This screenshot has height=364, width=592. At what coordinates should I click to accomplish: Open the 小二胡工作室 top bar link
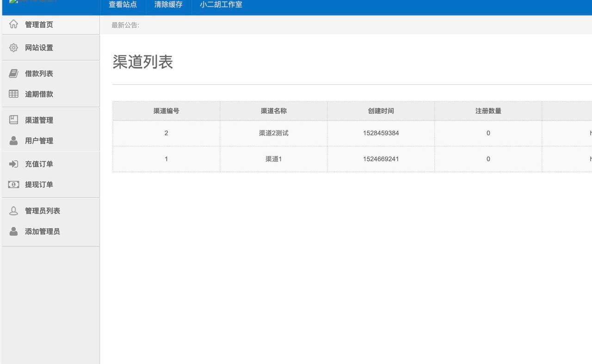coord(221,5)
